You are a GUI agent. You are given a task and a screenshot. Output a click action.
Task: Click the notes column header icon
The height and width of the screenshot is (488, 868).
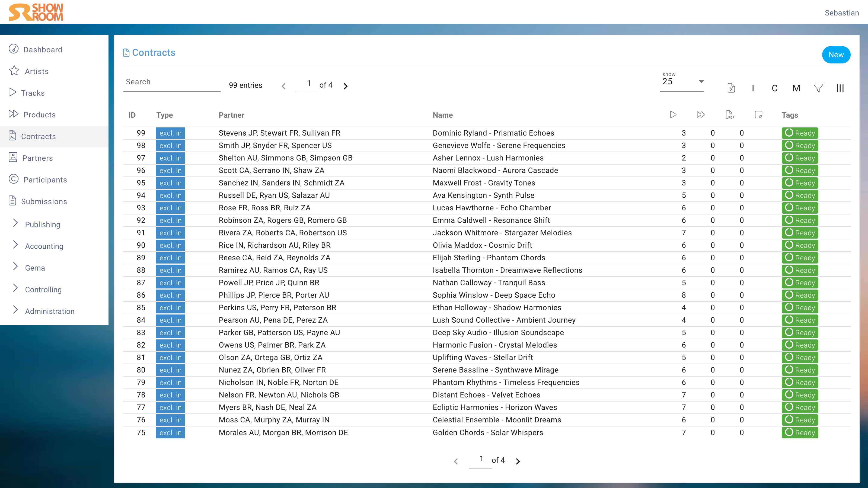coord(758,115)
